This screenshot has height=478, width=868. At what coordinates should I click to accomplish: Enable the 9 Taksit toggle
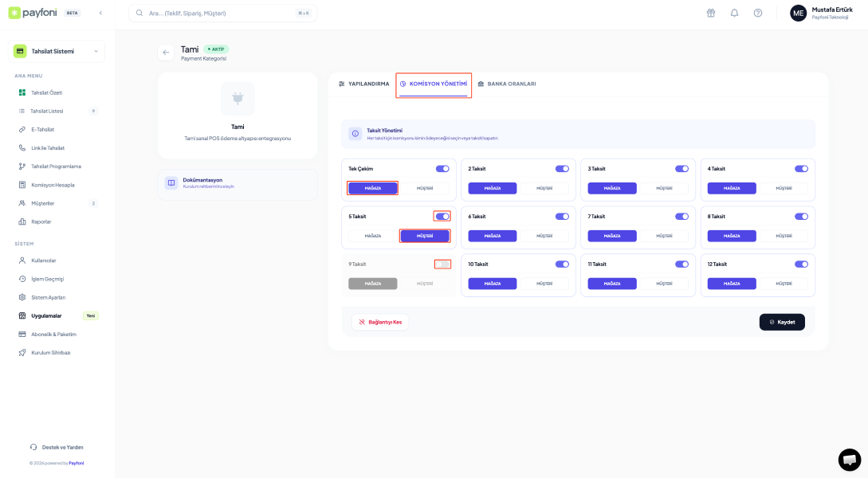pos(442,264)
